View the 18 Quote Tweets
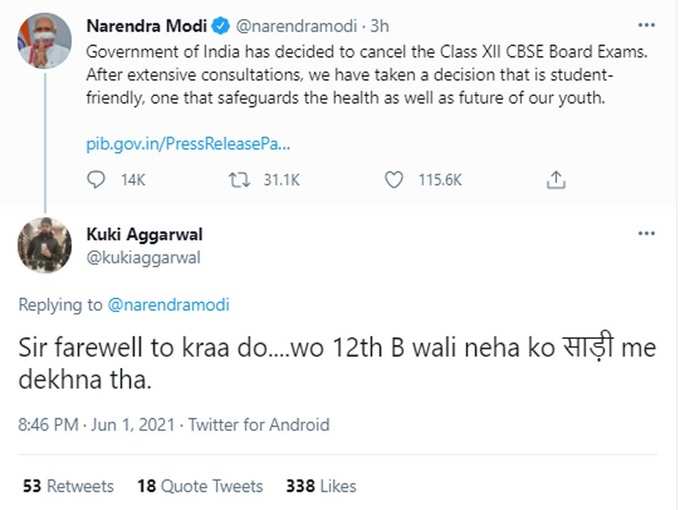The height and width of the screenshot is (510, 680). click(x=199, y=486)
